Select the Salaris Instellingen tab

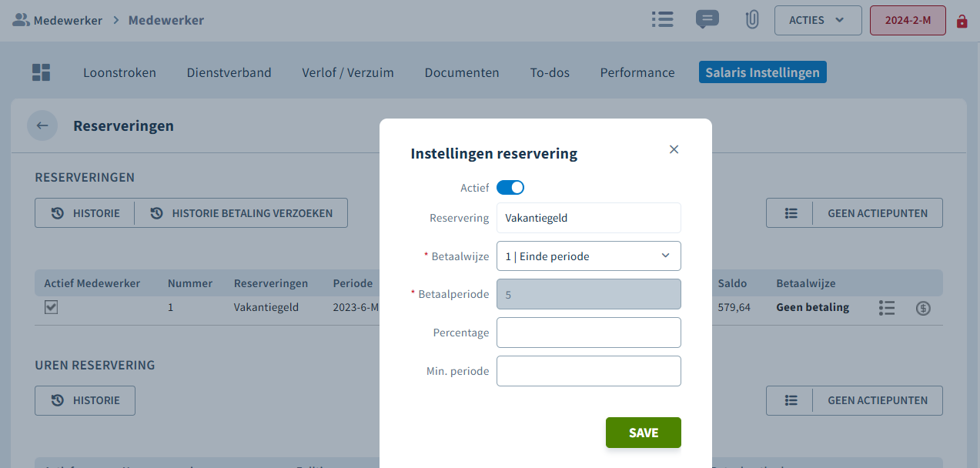(x=763, y=72)
